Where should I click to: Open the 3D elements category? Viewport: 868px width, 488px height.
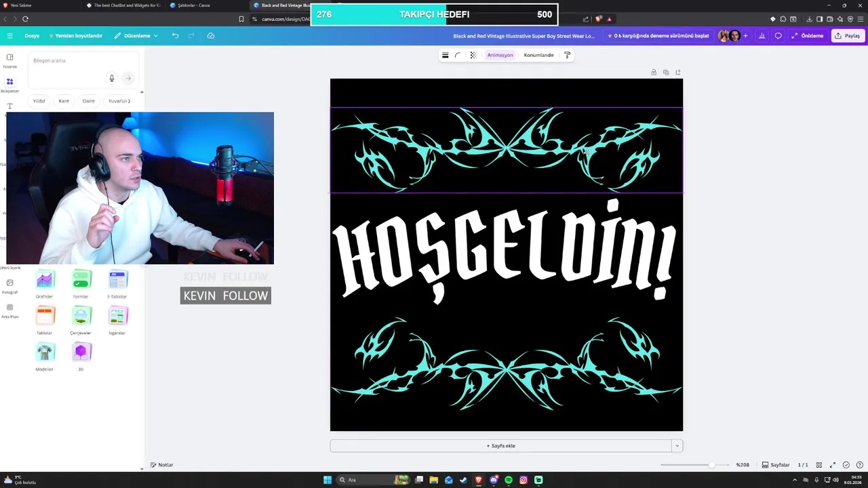81,357
